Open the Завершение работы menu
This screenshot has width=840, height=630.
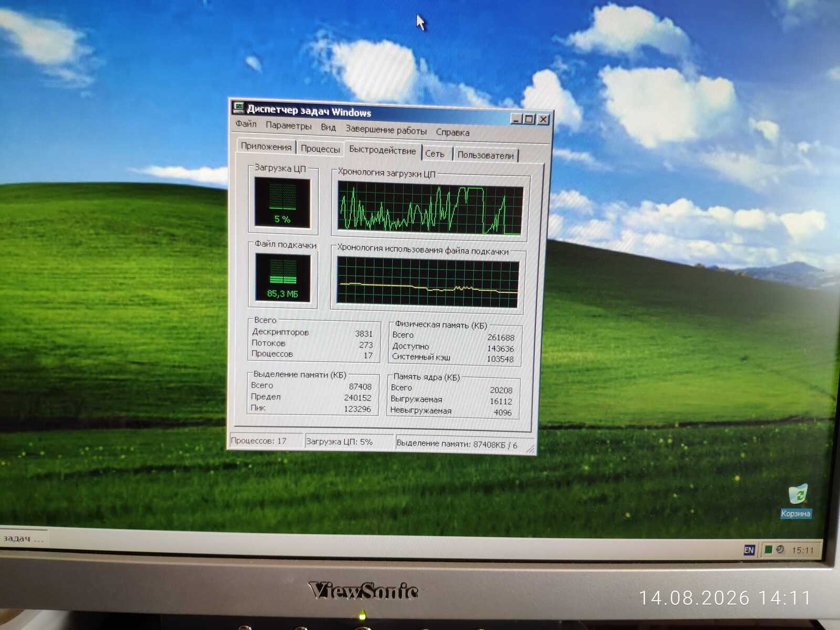pyautogui.click(x=386, y=130)
